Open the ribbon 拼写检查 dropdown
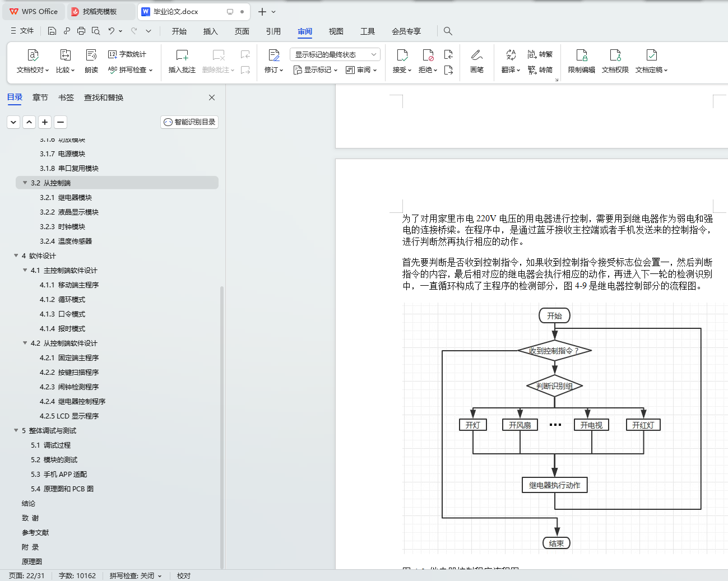The image size is (728, 581). [130, 70]
